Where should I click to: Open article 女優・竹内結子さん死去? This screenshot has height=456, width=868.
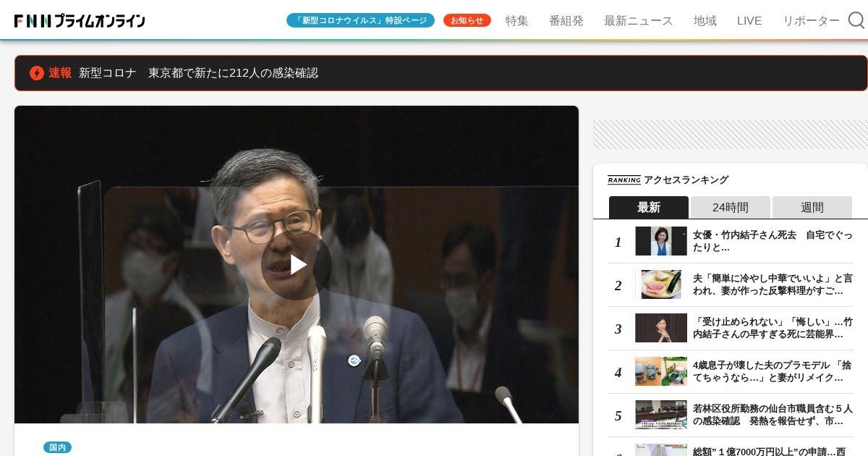[773, 241]
